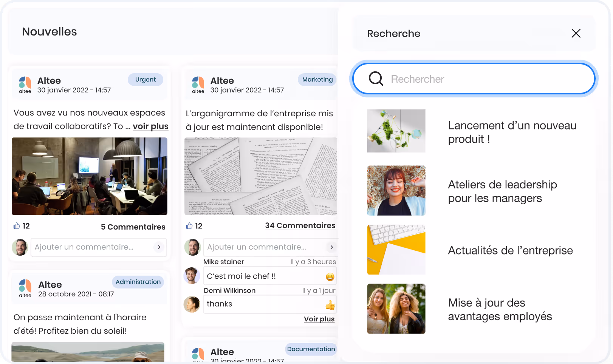613x364 pixels.
Task: Click user avatar beside Marketing post comment box
Action: [x=192, y=247]
